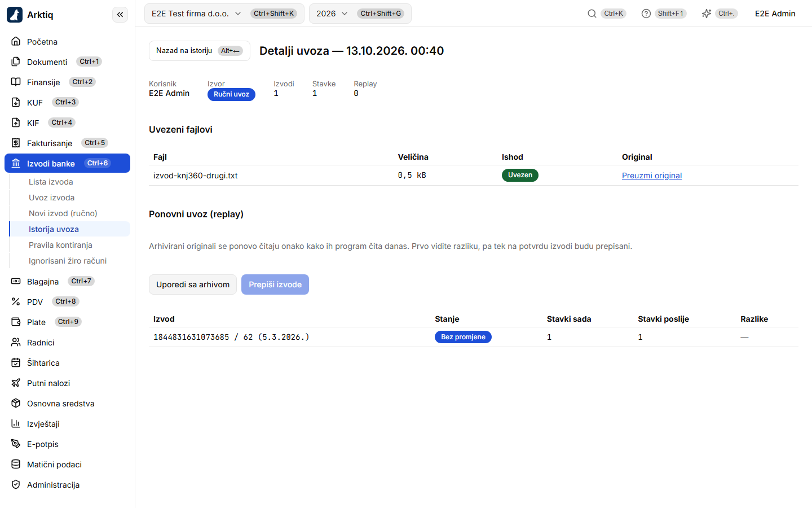Open the E2E Test firma company dropdown
Screen dimensions: 812x508
coord(224,14)
